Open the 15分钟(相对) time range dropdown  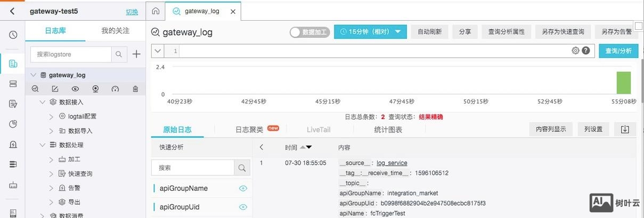(370, 32)
